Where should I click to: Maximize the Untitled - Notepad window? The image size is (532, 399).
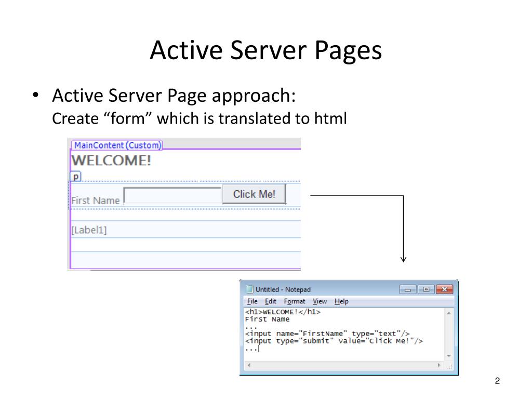pos(426,289)
